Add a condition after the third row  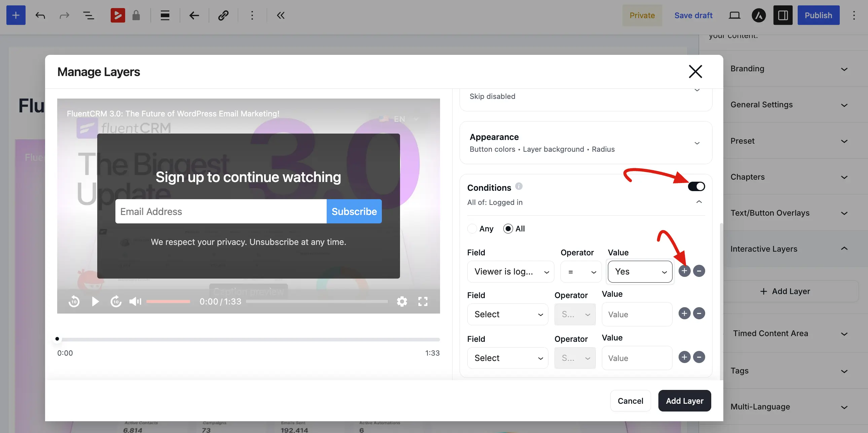(684, 357)
